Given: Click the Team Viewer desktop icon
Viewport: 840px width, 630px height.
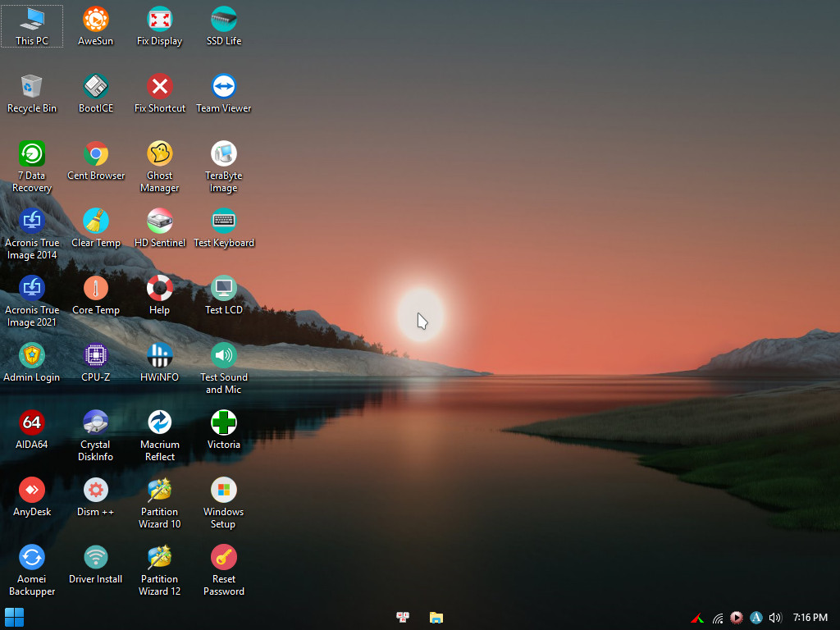Looking at the screenshot, I should 224,87.
